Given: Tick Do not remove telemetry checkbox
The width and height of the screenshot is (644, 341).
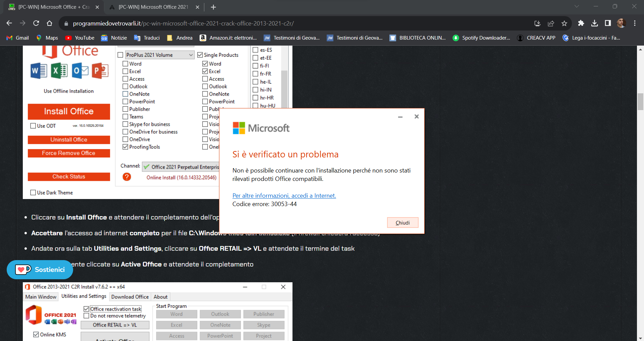Looking at the screenshot, I should point(86,316).
